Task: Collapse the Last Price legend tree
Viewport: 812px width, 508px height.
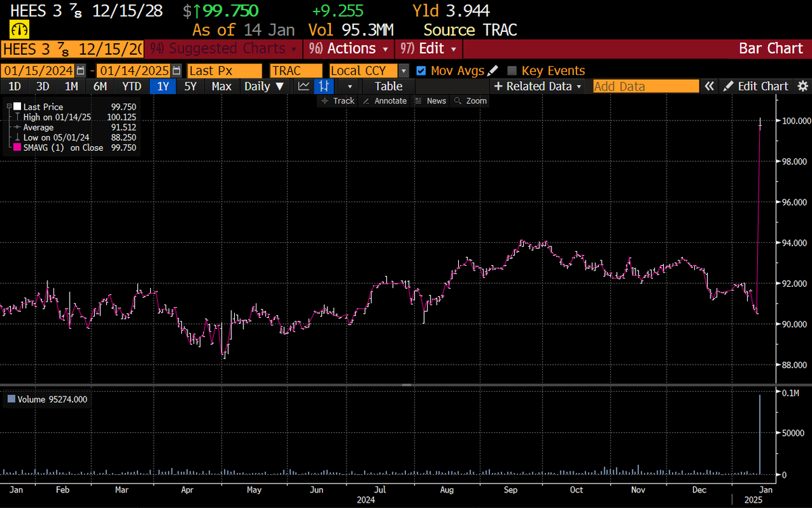Action: [x=9, y=107]
